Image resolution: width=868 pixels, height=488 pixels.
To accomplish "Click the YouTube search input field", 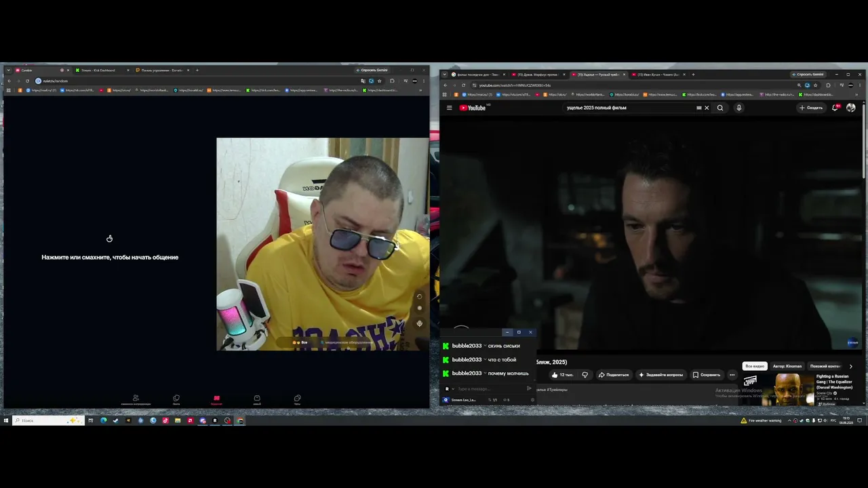I will (x=629, y=108).
